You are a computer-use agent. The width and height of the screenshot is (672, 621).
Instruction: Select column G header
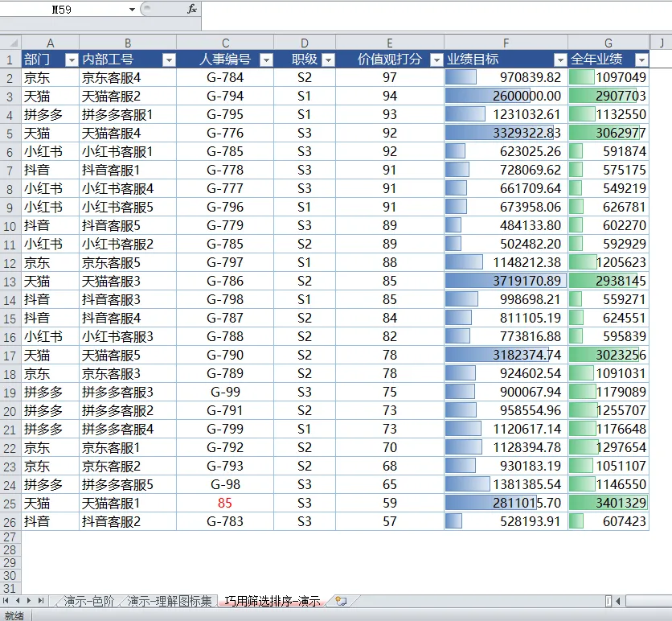click(x=608, y=43)
